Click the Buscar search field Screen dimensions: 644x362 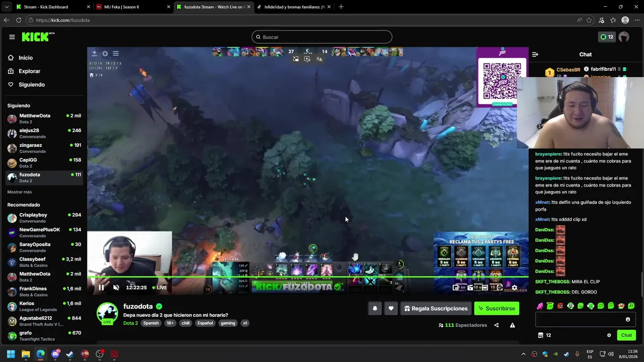[322, 37]
